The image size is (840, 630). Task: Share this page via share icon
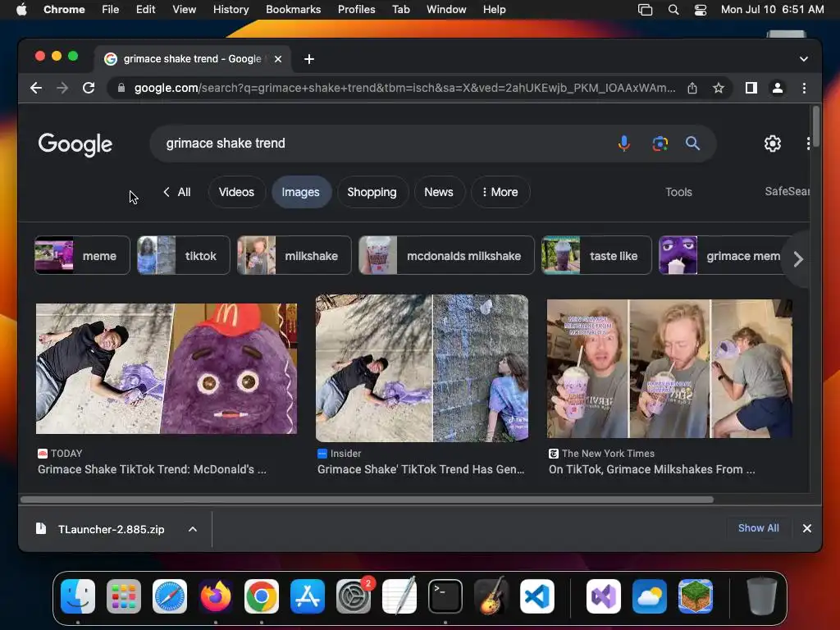point(692,88)
